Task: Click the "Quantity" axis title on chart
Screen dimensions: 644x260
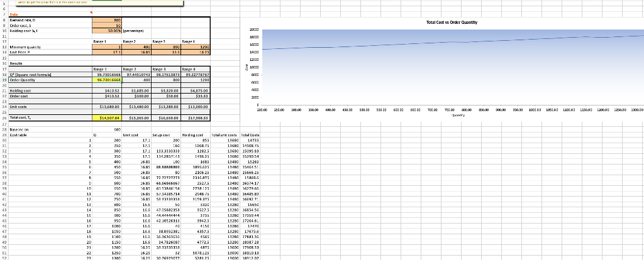Action: (458, 116)
